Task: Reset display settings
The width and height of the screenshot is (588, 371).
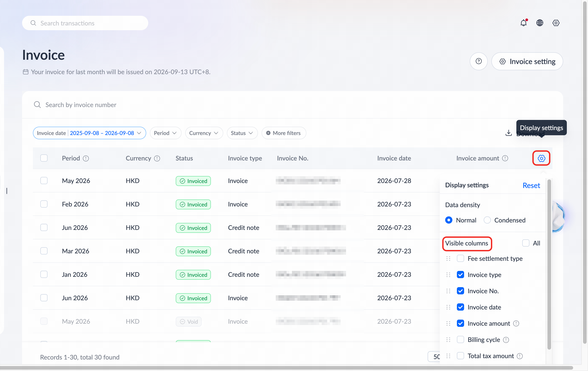Action: click(x=531, y=185)
